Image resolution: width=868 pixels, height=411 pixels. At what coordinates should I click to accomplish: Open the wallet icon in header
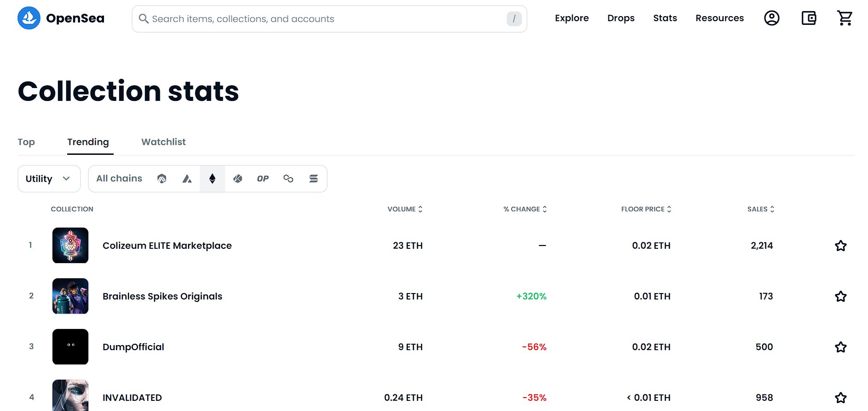click(x=809, y=18)
